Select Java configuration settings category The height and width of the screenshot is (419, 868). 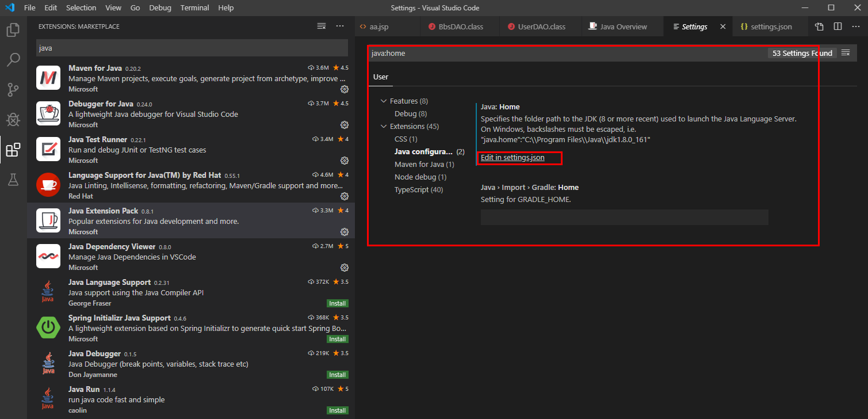(429, 151)
